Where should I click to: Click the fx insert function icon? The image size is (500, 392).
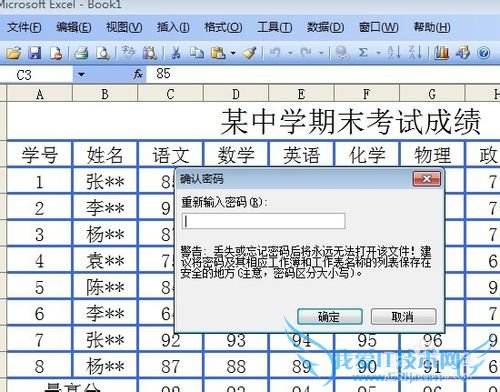tap(138, 74)
